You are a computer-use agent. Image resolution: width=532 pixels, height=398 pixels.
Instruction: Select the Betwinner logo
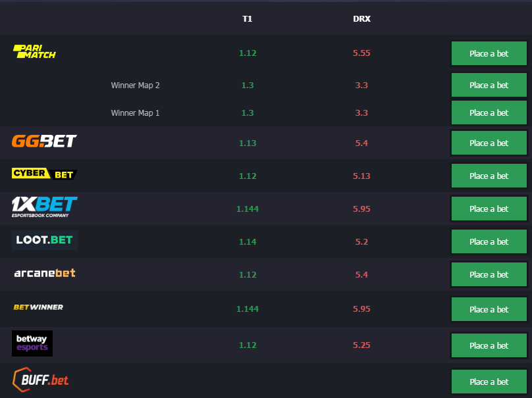[38, 307]
